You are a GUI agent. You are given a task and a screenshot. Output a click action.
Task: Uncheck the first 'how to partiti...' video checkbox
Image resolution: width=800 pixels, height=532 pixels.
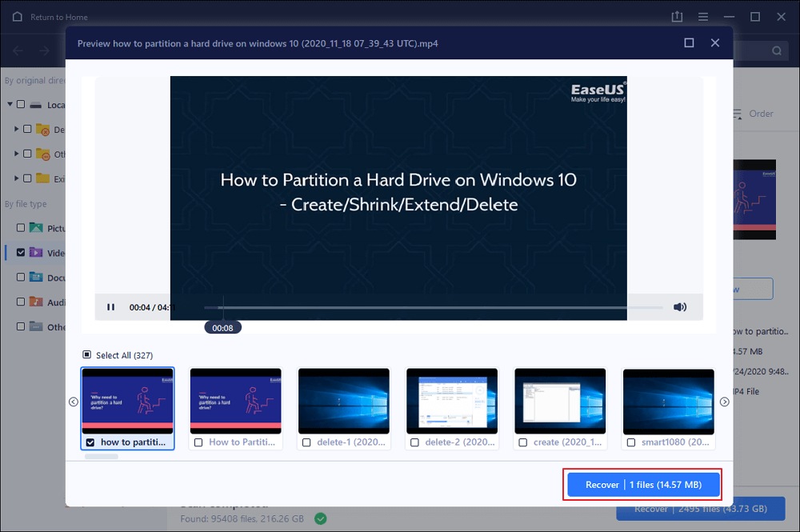pyautogui.click(x=90, y=442)
